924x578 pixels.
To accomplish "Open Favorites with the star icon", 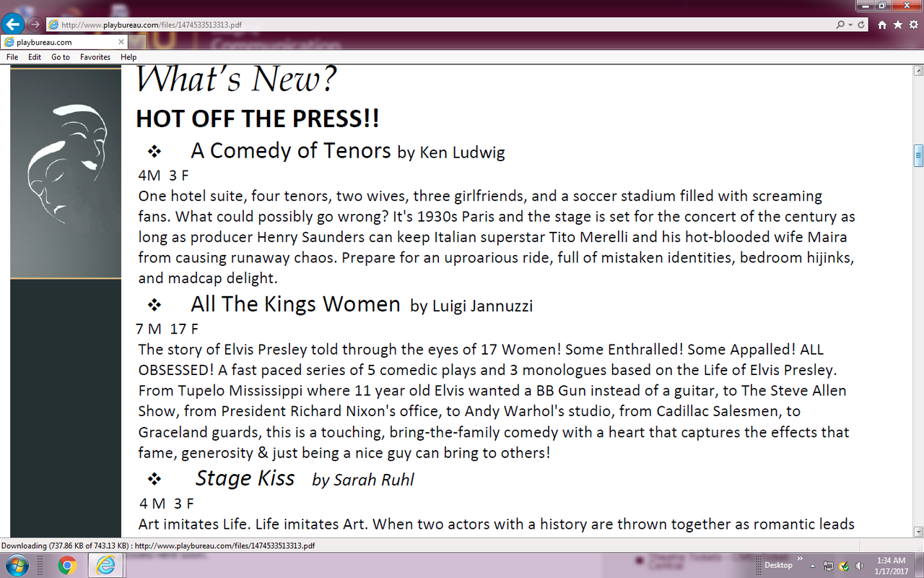I will (x=898, y=25).
